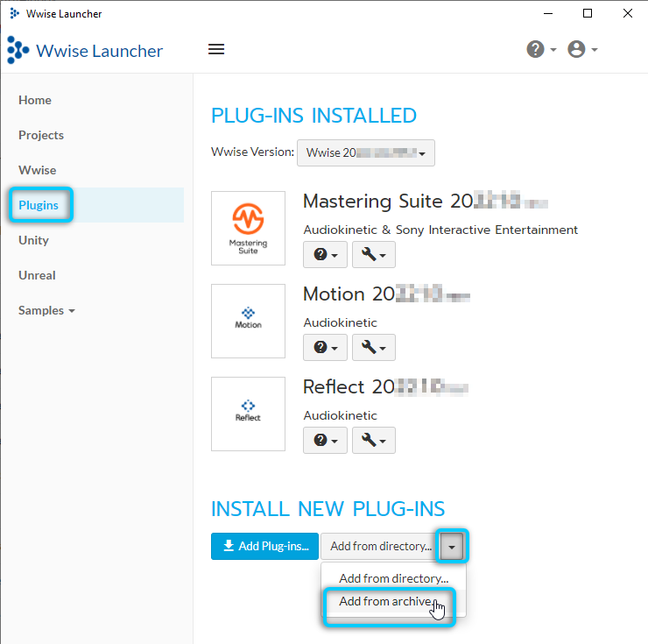Click the Motion plug-in title text
The image size is (648, 644).
(x=386, y=294)
